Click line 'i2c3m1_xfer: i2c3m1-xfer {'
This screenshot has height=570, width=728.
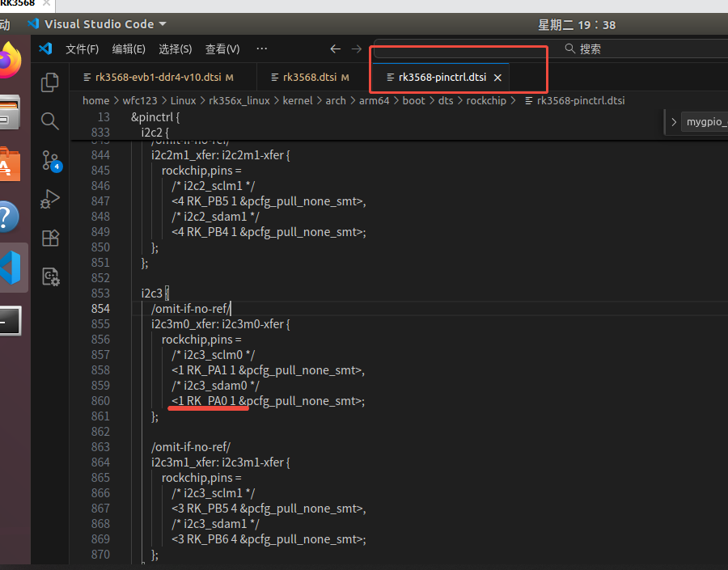pos(221,462)
